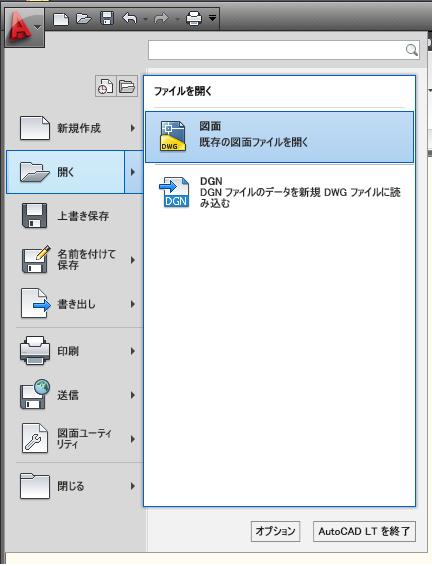Click the AutoCAD LT を終了 button

click(x=364, y=531)
